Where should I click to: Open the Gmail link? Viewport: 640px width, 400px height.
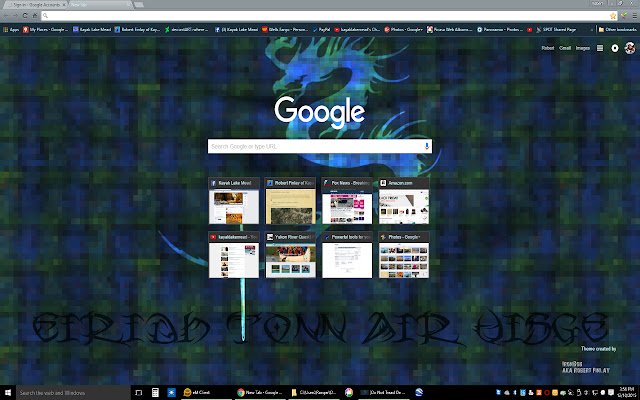[x=565, y=48]
